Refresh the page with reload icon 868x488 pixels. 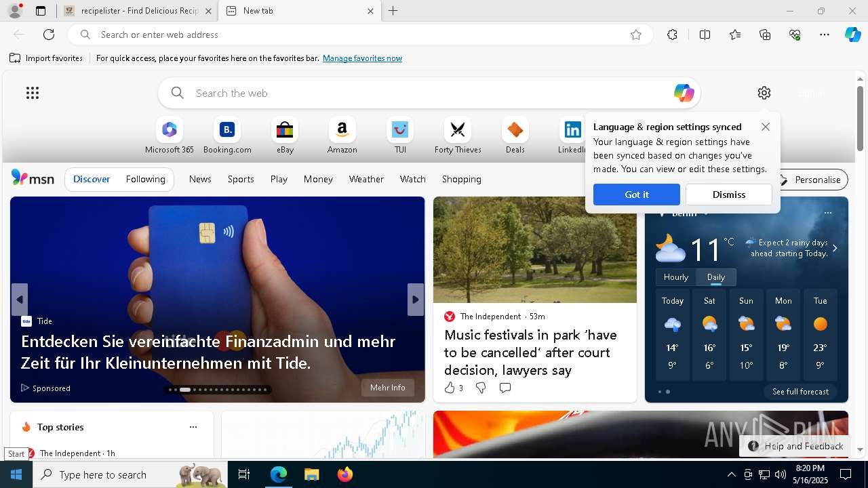coord(49,35)
